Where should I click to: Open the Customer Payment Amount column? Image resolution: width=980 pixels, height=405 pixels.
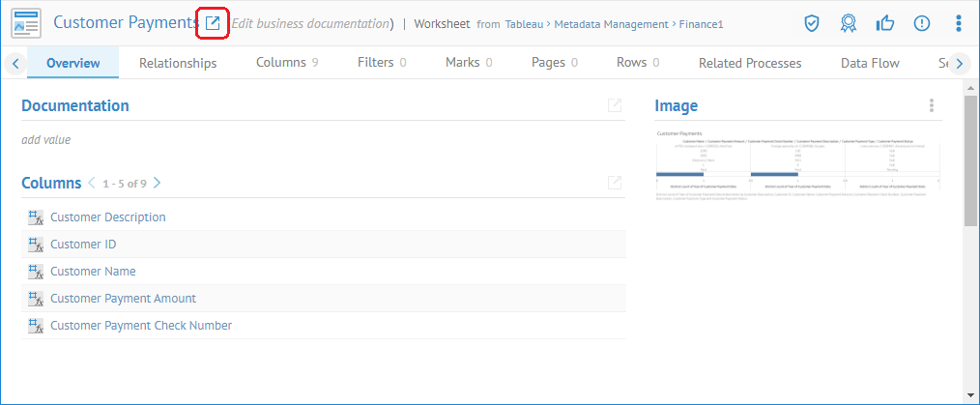coord(123,299)
